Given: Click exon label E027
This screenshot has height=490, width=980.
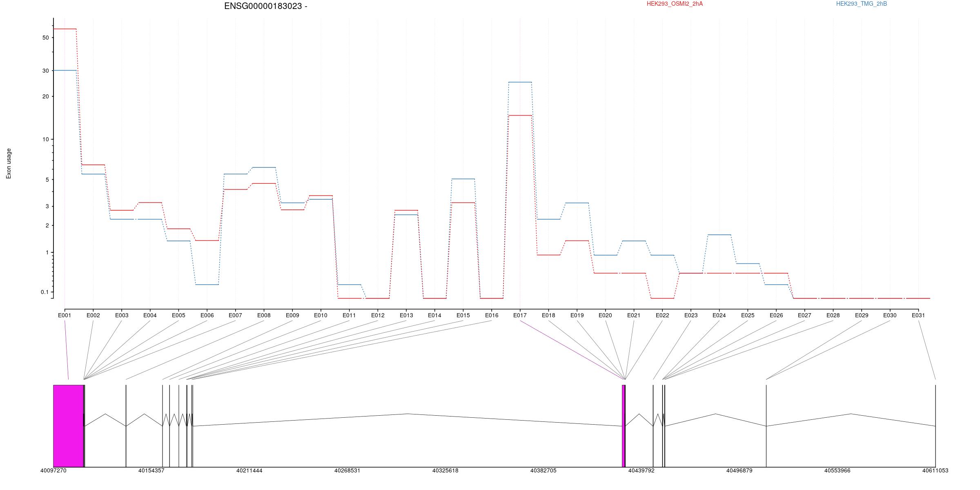Looking at the screenshot, I should pos(804,315).
